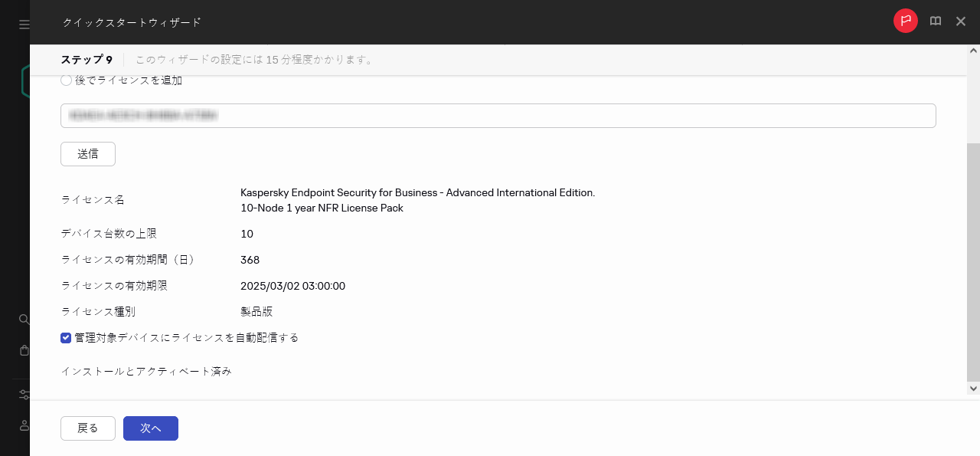The height and width of the screenshot is (456, 980).
Task: Select the 後でライセンスを追加 radio button
Action: pyautogui.click(x=66, y=80)
